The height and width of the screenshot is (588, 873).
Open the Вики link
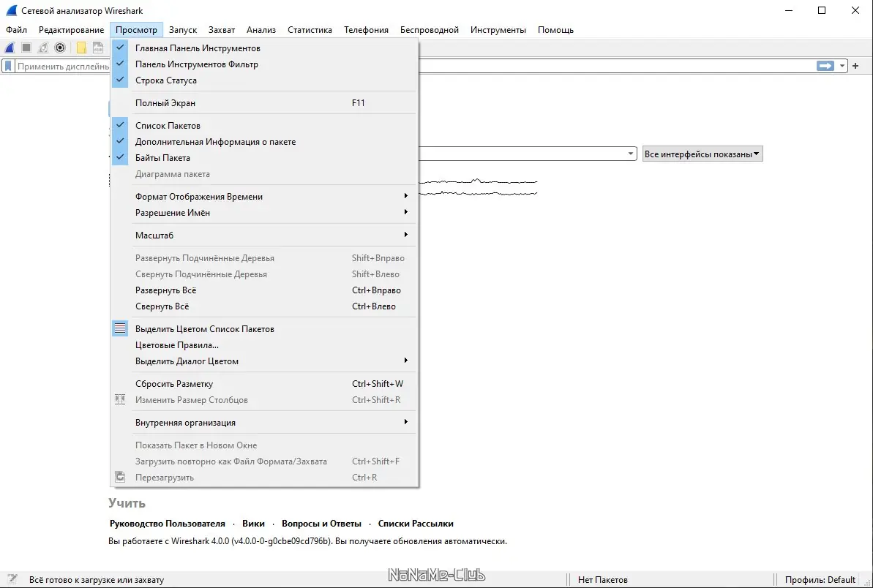pyautogui.click(x=253, y=524)
